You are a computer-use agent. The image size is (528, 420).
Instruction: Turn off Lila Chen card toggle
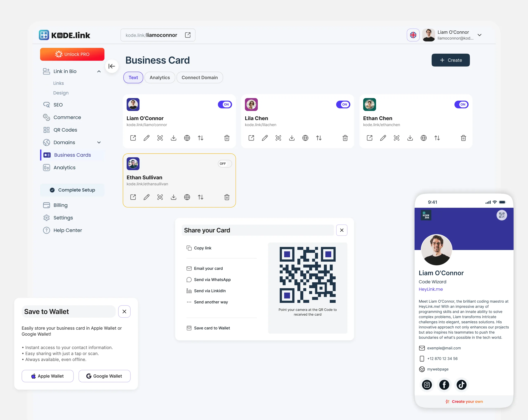pyautogui.click(x=343, y=104)
